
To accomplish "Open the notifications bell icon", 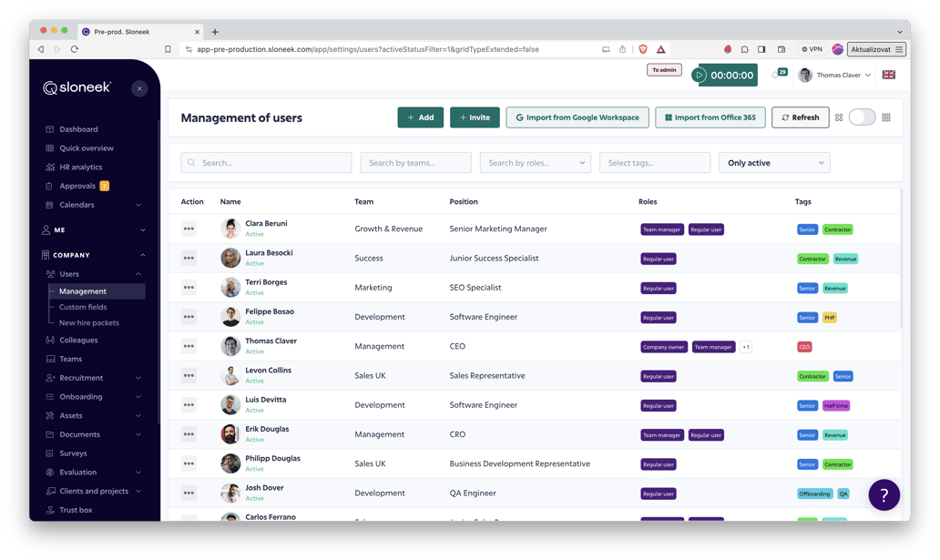I will (x=776, y=76).
